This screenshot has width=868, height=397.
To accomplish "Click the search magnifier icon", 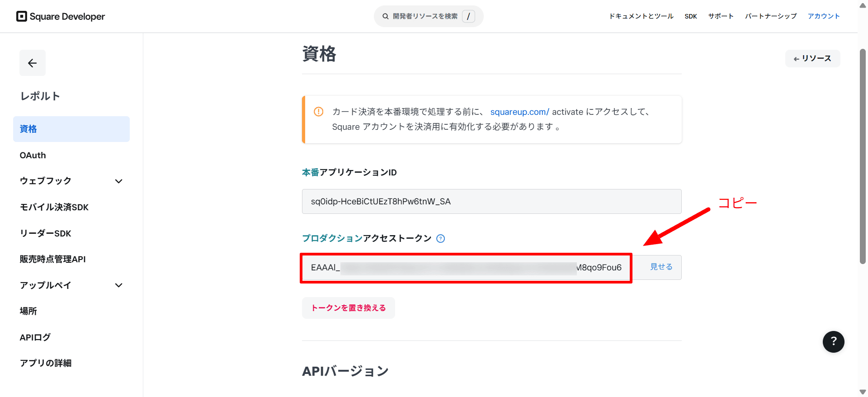I will click(386, 16).
